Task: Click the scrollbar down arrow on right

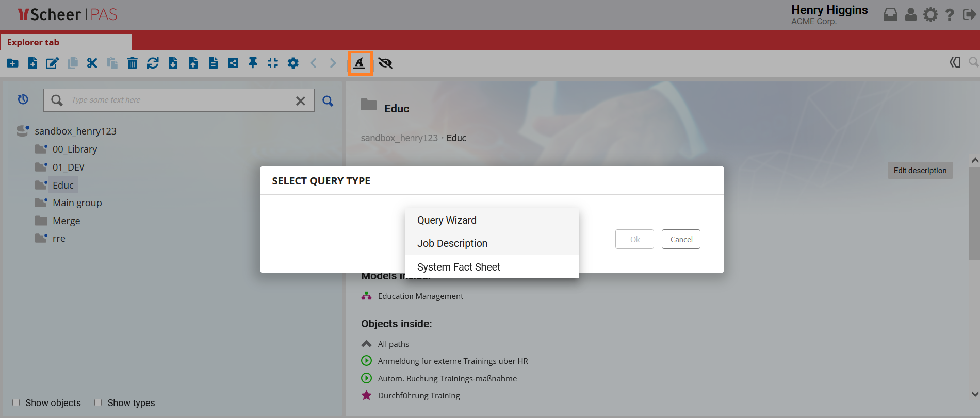Action: (975, 394)
